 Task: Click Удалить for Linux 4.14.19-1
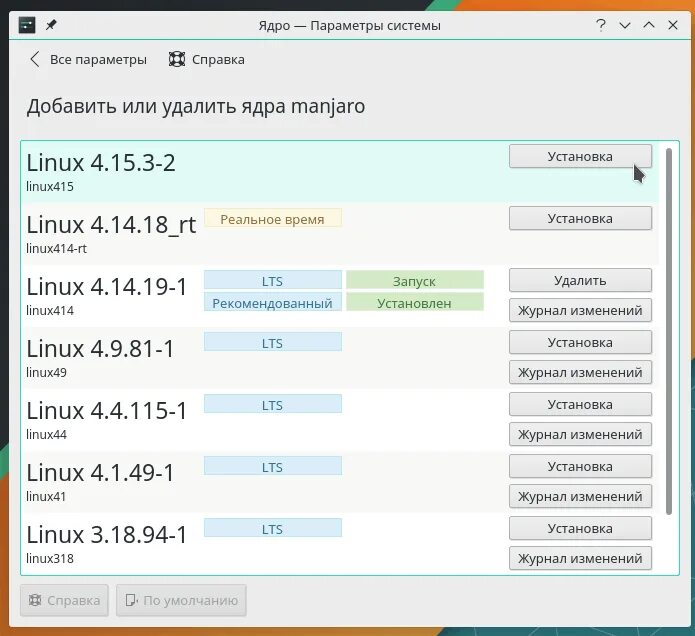[580, 281]
